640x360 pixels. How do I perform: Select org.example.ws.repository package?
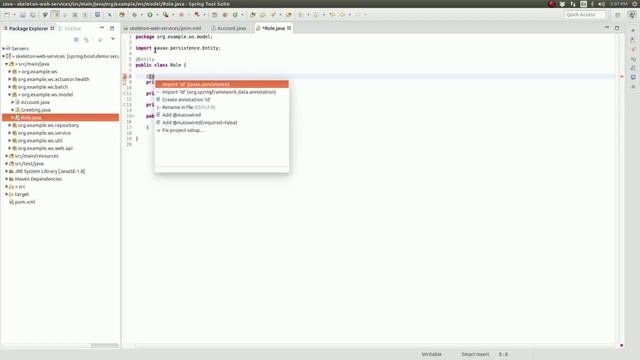[x=48, y=125]
